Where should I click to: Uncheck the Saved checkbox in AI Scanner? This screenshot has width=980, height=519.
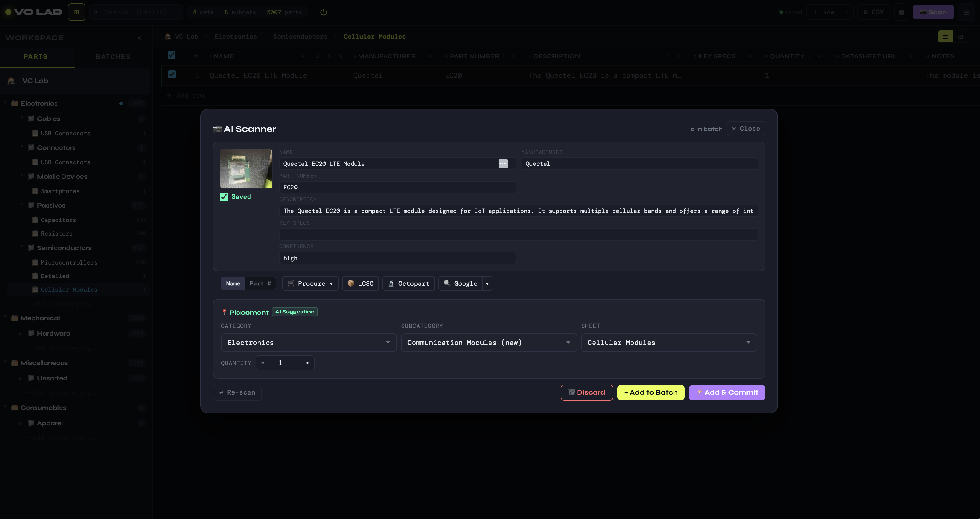point(224,196)
